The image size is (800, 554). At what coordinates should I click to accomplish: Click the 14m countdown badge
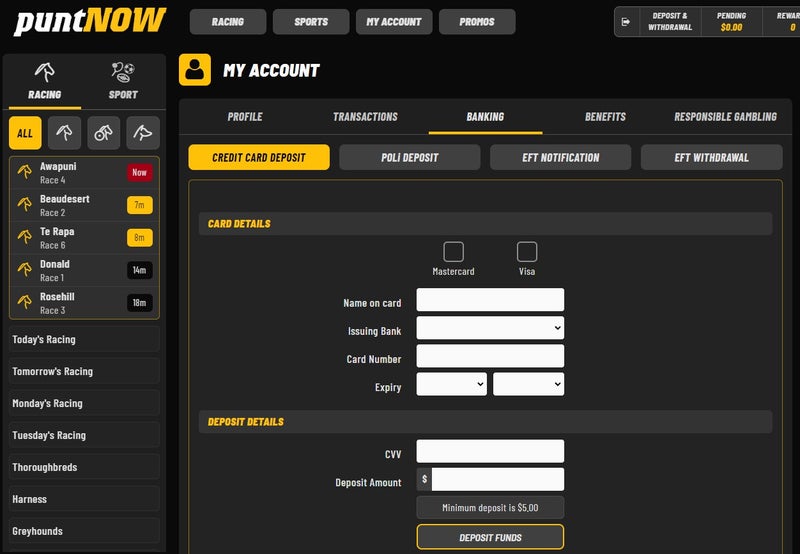coord(140,270)
